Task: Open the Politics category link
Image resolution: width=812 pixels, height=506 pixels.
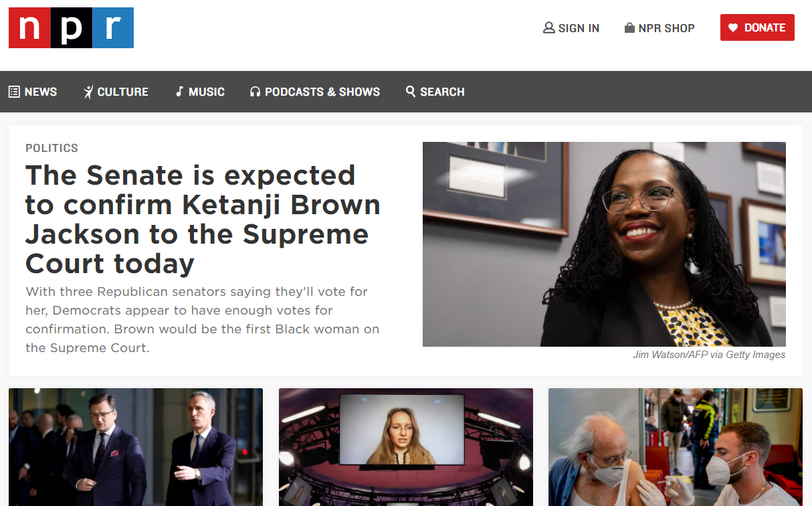Action: 52,148
